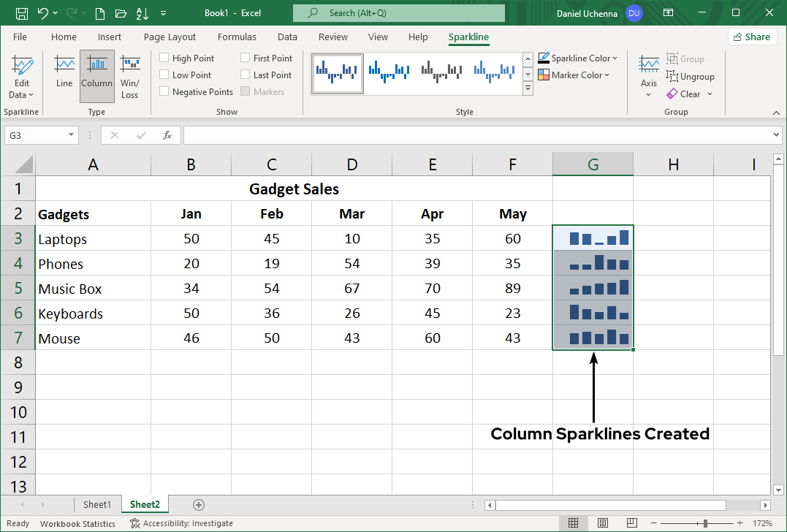Enable the Last Point checkbox
The height and width of the screenshot is (532, 787).
[x=245, y=74]
